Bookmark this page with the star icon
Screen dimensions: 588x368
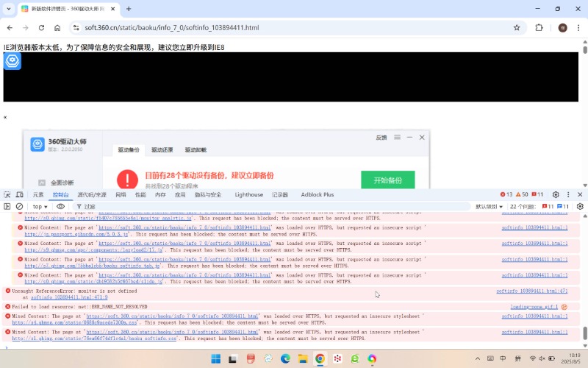point(517,28)
